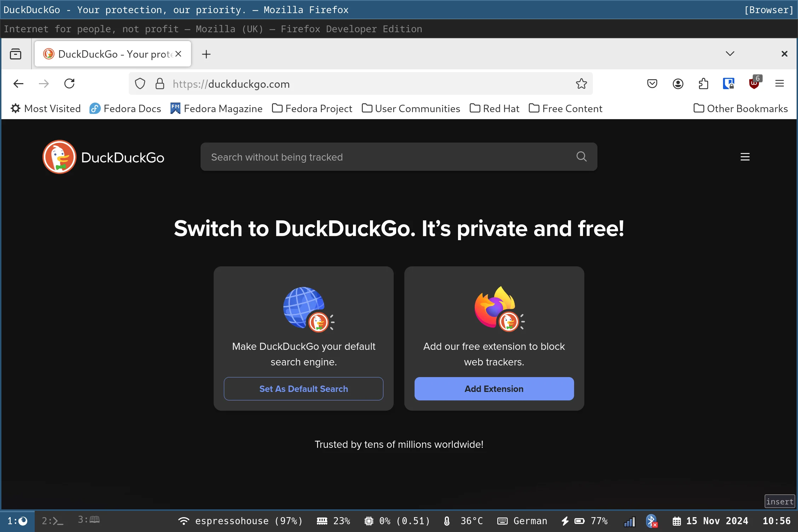Open the uBlock Origin extension icon
798x532 pixels.
point(754,83)
